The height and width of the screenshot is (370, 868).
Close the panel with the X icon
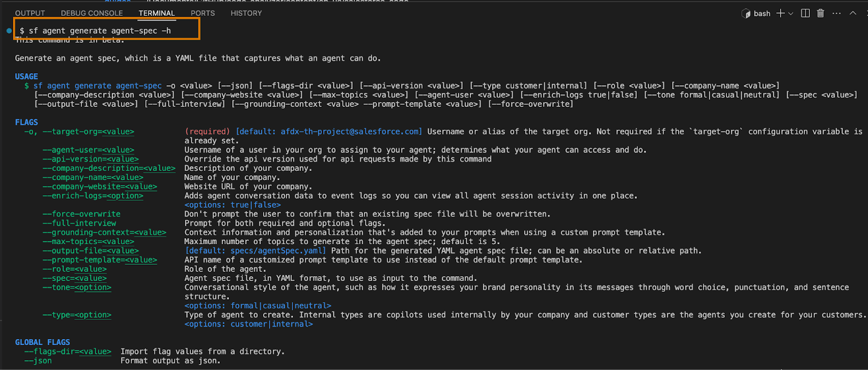click(x=867, y=14)
